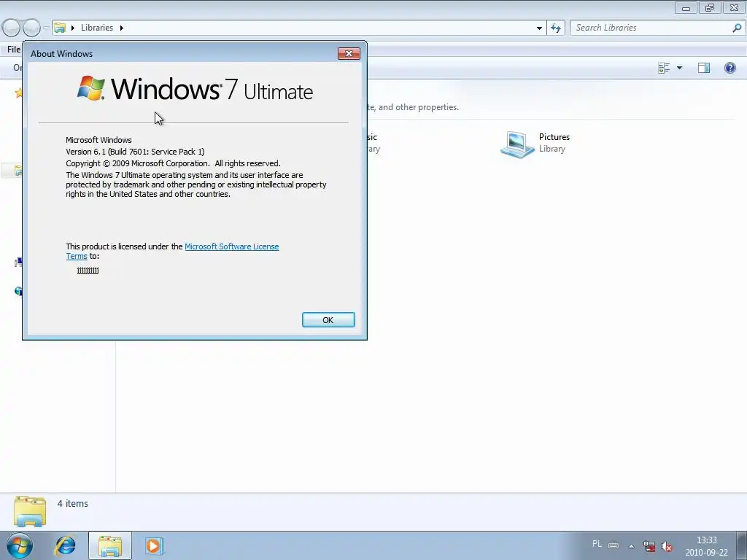
Task: Open the File menu
Action: coord(14,50)
